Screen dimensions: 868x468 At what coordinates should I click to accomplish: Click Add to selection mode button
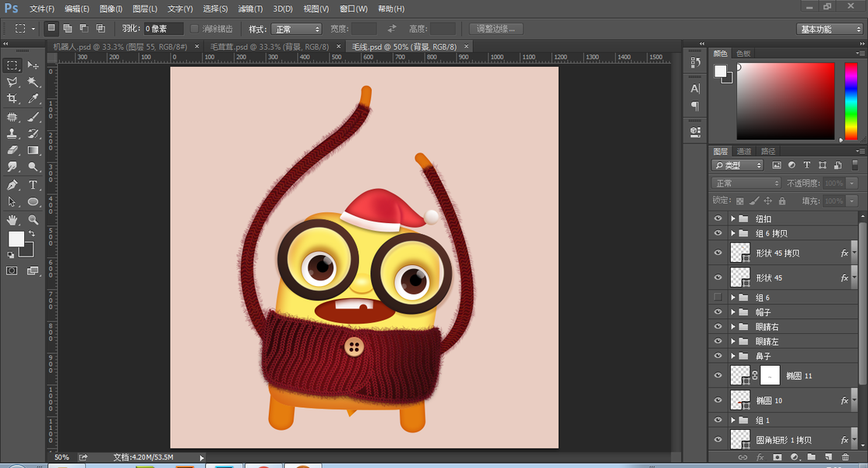tap(68, 28)
